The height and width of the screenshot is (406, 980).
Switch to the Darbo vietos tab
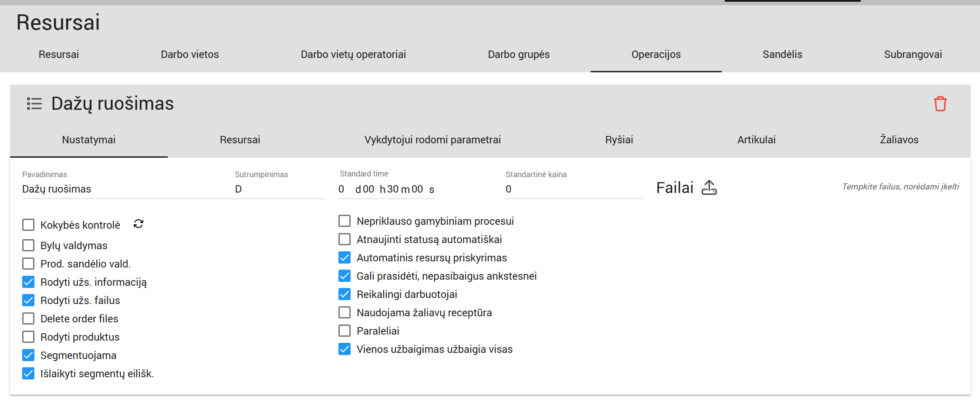[x=189, y=54]
